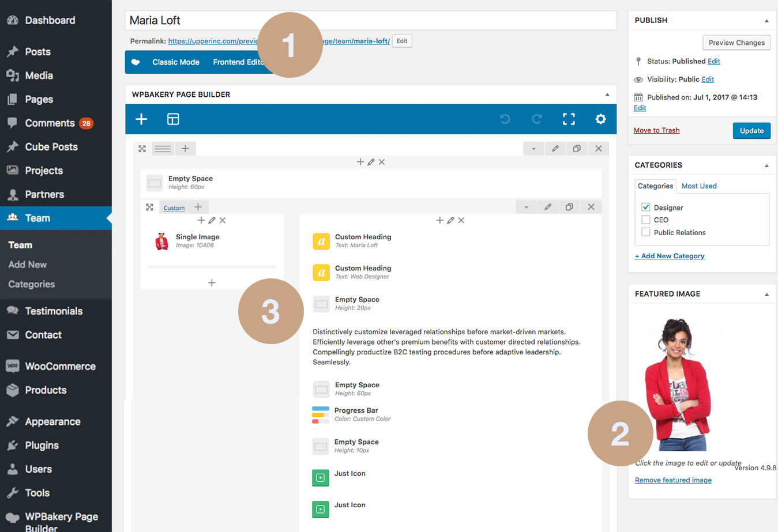Open WooCommerce in the admin sidebar
Image resolution: width=778 pixels, height=532 pixels.
click(60, 367)
